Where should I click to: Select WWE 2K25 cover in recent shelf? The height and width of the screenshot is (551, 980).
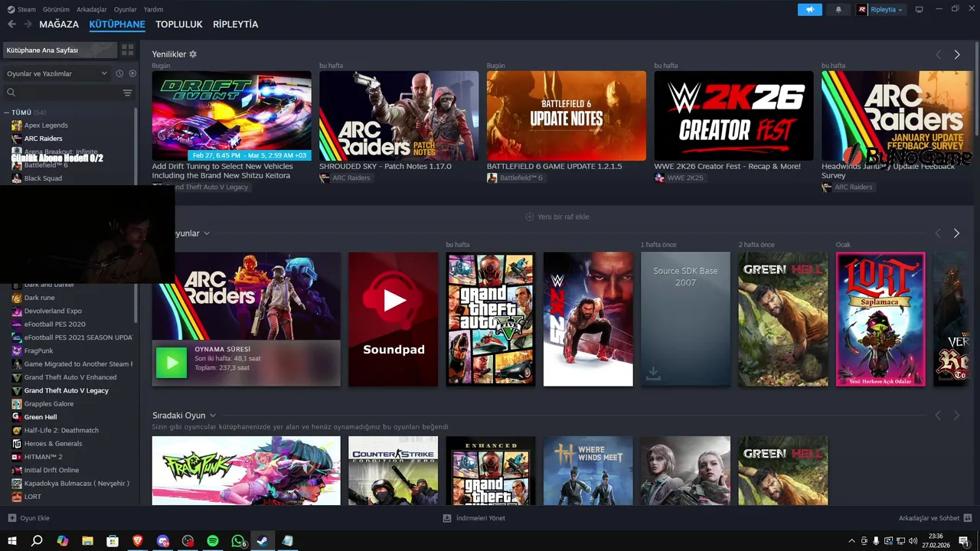pyautogui.click(x=588, y=319)
